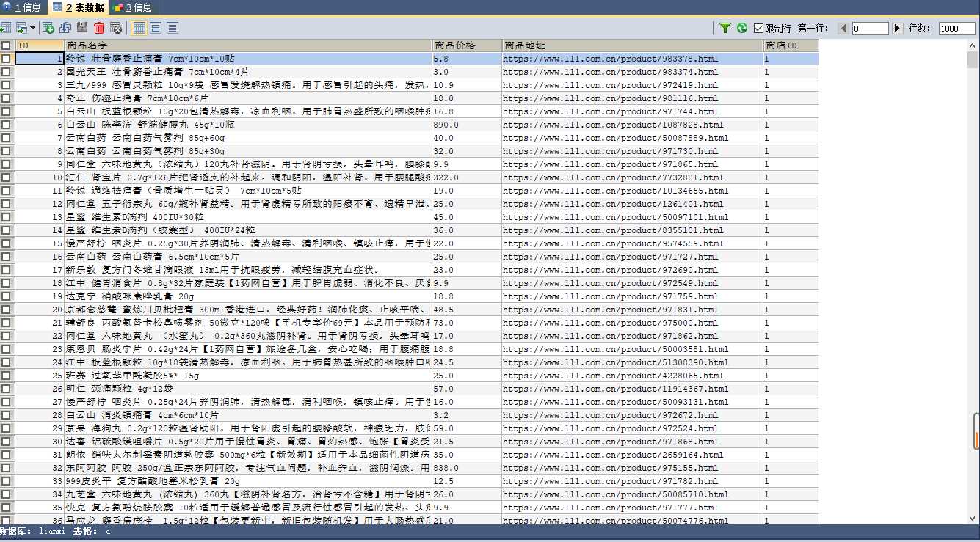Go to next page with right arrow

[897, 28]
